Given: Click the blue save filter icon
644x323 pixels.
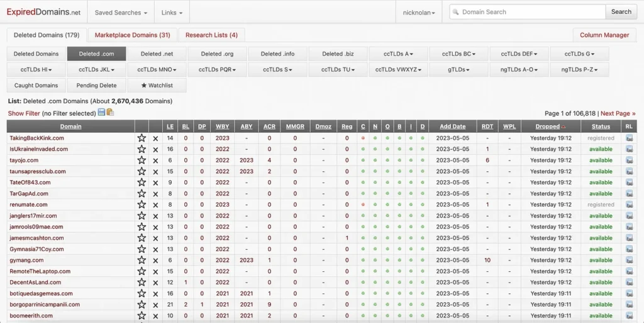Looking at the screenshot, I should pos(101,113).
